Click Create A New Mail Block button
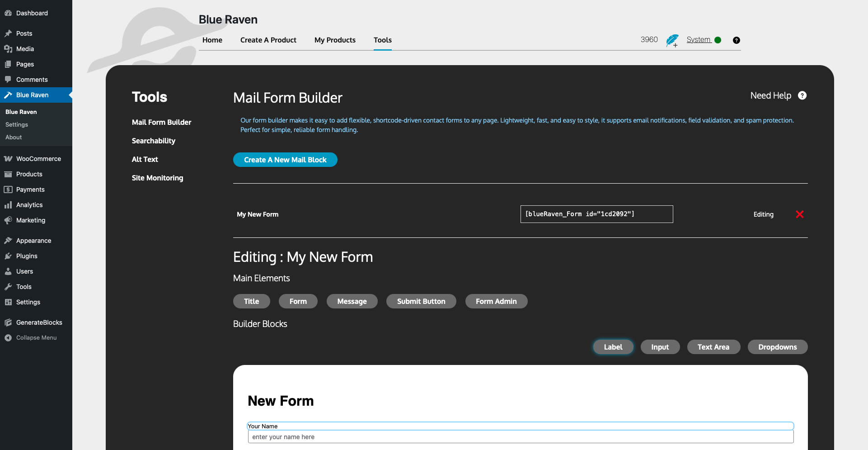Screen dimensions: 868x450 (285, 160)
